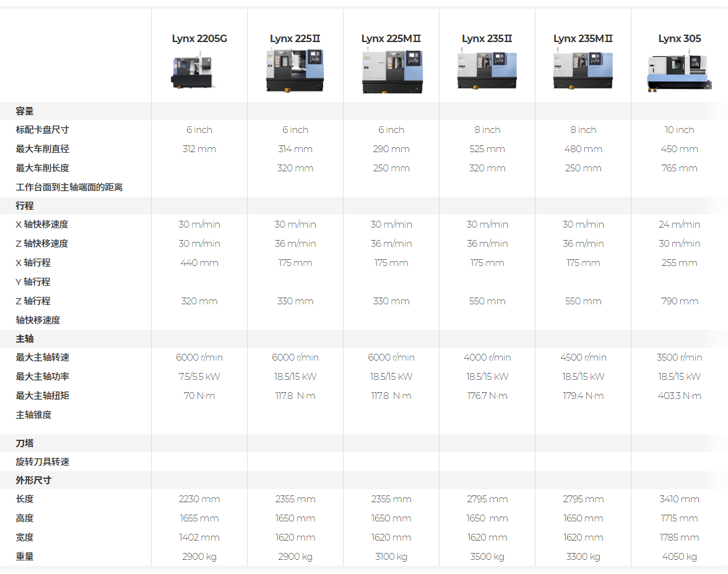Image resolution: width=728 pixels, height=574 pixels.
Task: Click the 2230 mm length value
Action: [x=199, y=499]
